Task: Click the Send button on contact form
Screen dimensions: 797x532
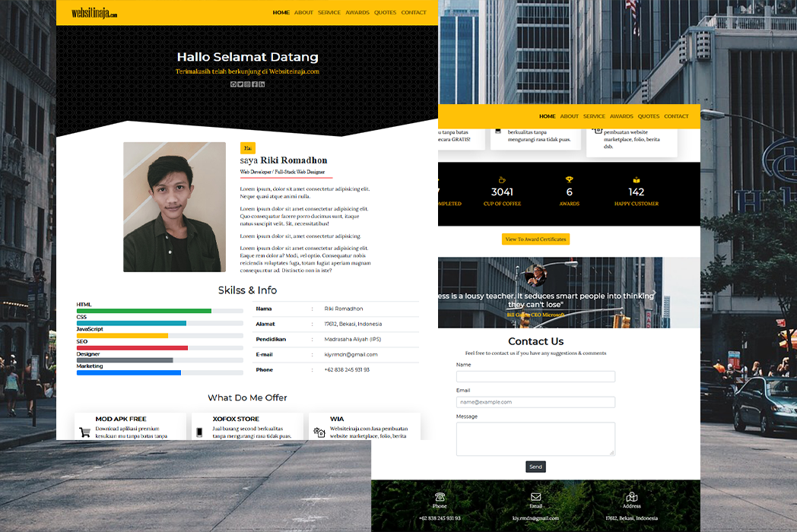Action: tap(535, 467)
